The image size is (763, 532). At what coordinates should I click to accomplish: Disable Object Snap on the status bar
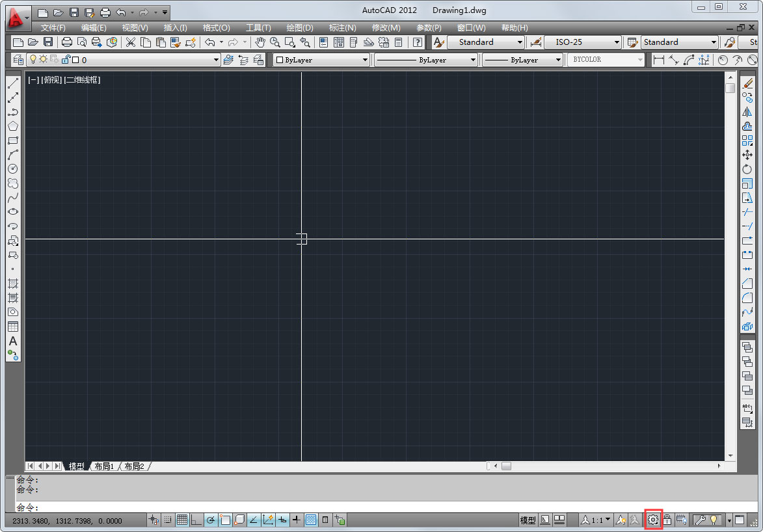point(224,520)
